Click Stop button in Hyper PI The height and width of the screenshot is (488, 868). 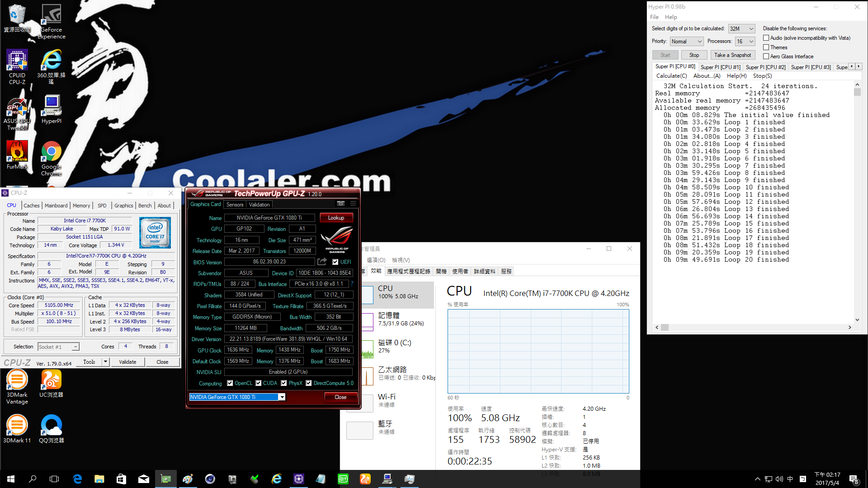(x=694, y=55)
